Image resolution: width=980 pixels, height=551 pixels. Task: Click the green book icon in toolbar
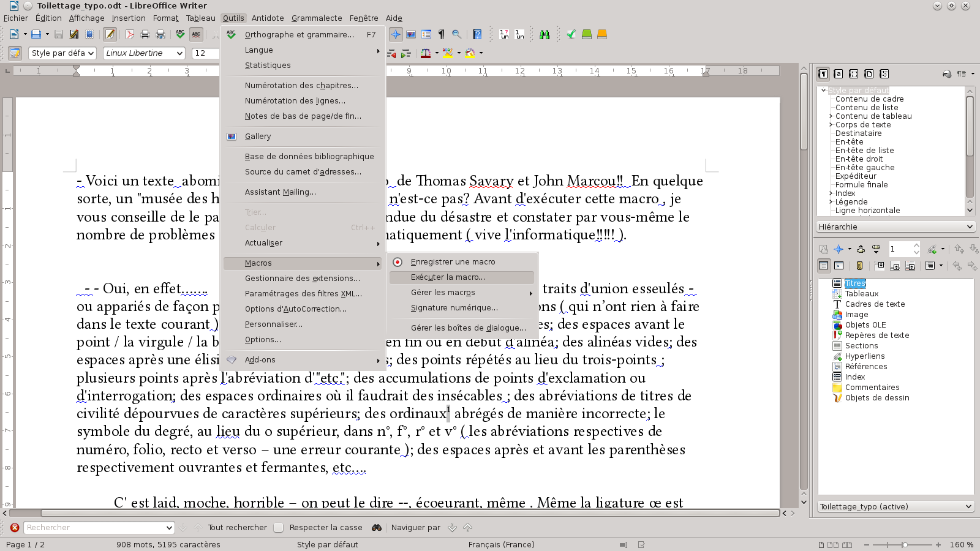click(587, 35)
